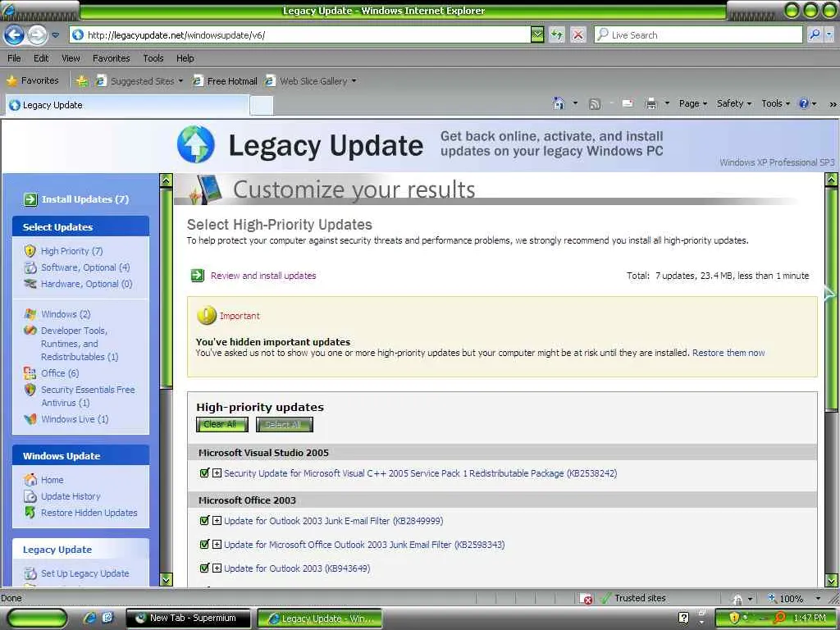This screenshot has height=630, width=840.
Task: Click Internet Explorer quick launch icon
Action: pyautogui.click(x=90, y=618)
